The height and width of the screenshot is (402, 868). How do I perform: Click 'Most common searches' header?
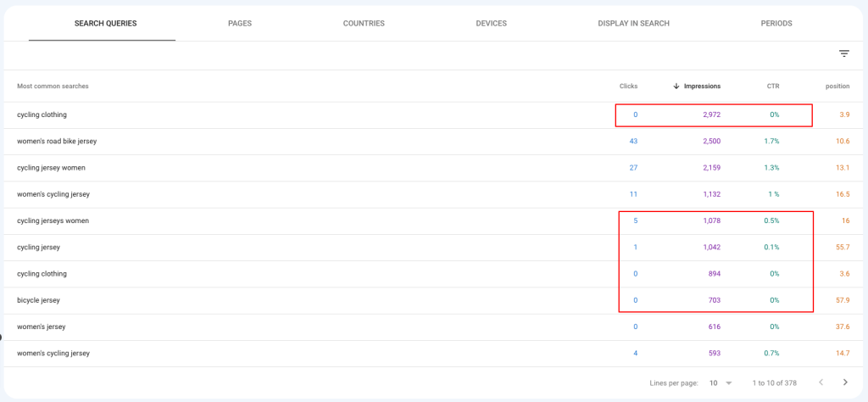pyautogui.click(x=53, y=86)
